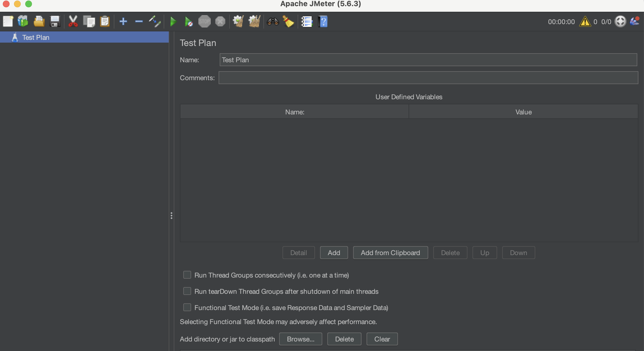The image size is (644, 351).
Task: Check Run tearDown Thread Groups option
Action: (x=187, y=291)
